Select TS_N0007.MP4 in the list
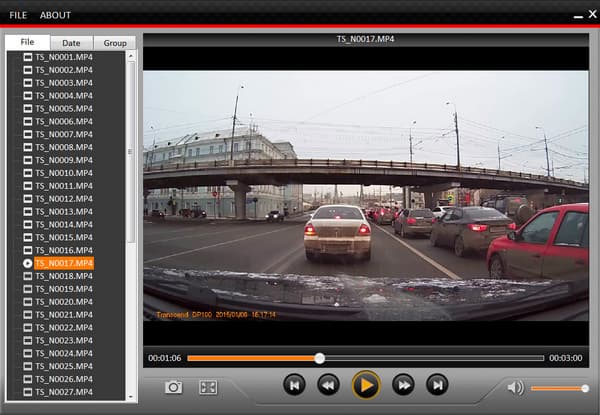Viewport: 600px width, 415px height. (x=64, y=134)
